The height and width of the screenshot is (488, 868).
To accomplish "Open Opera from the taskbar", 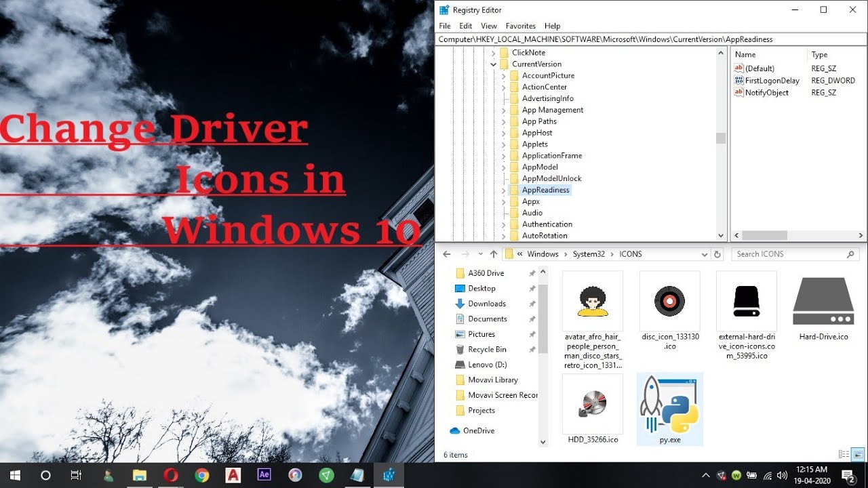I will (x=170, y=475).
